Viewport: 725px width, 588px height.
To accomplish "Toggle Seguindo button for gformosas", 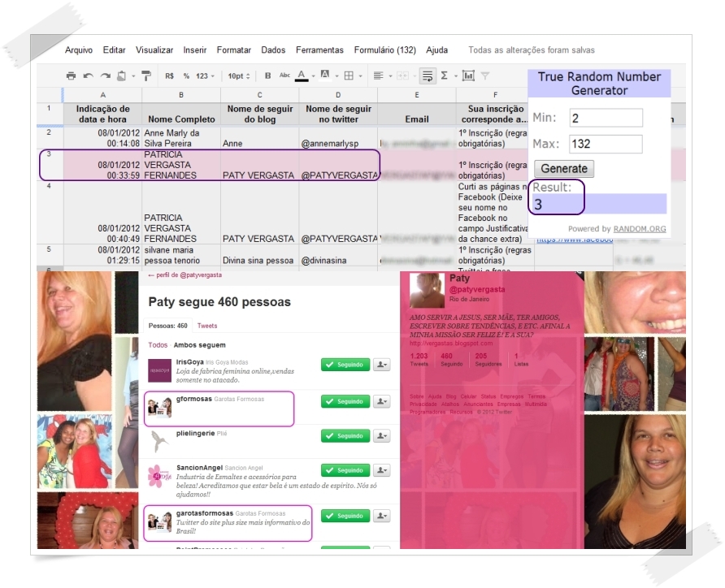I will point(345,401).
